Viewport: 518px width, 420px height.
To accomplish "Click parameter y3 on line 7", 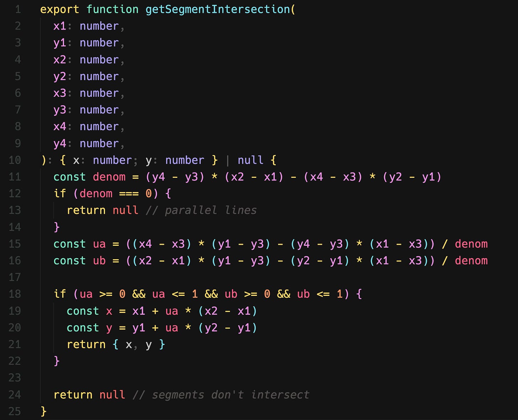I will click(x=60, y=110).
